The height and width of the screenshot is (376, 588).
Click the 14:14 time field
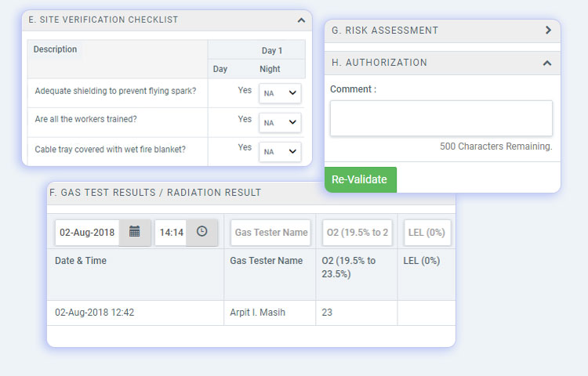pyautogui.click(x=171, y=233)
